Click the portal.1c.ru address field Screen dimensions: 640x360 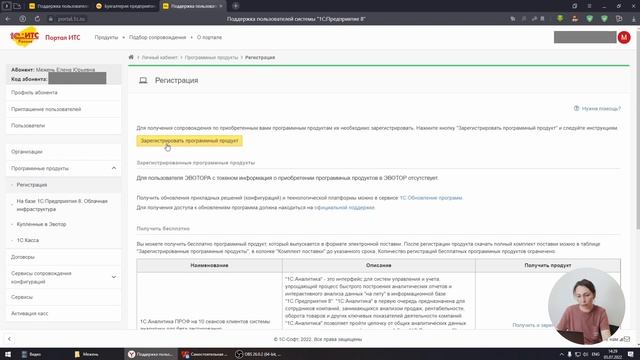tap(71, 19)
